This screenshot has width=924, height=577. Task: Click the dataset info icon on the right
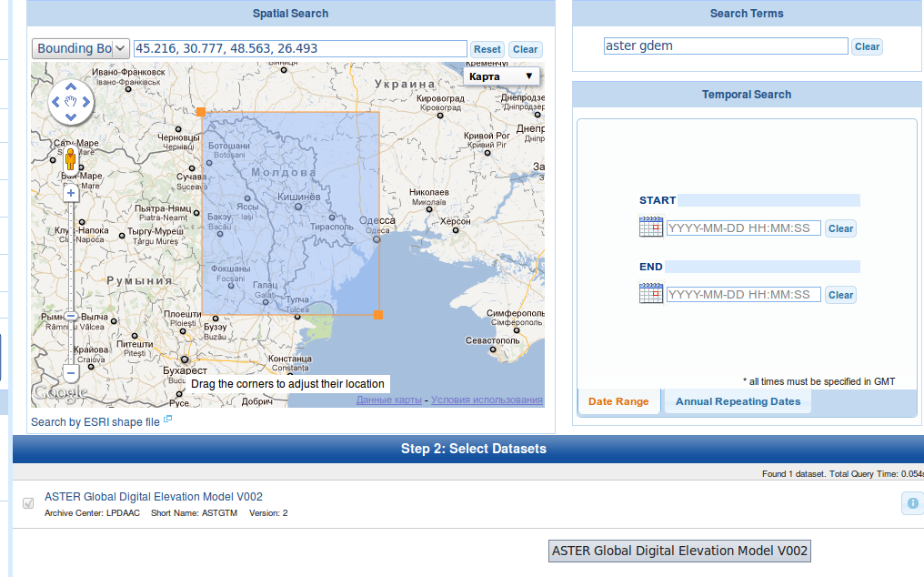[912, 503]
